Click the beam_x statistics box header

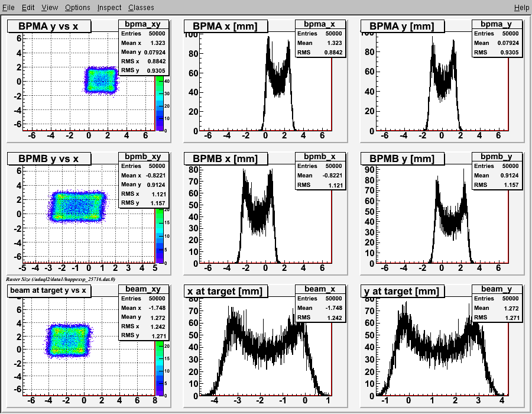coord(320,289)
